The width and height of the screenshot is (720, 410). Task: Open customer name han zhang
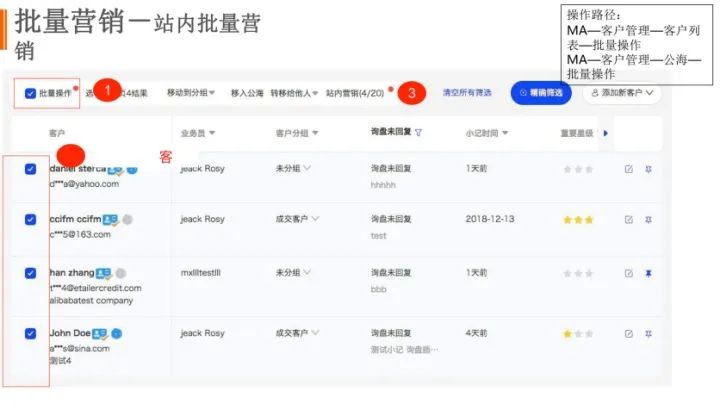coord(72,273)
